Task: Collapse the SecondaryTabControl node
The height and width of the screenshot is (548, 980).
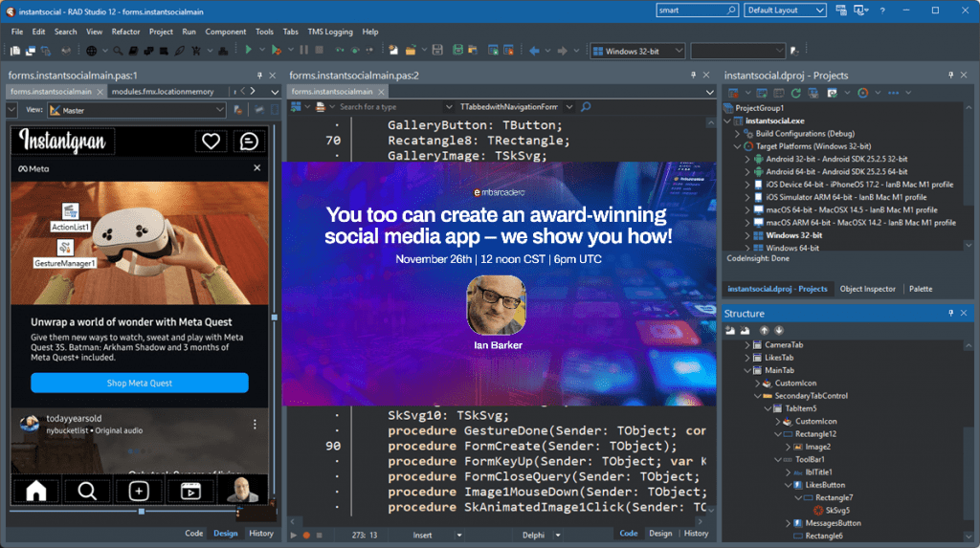Action: pos(758,396)
